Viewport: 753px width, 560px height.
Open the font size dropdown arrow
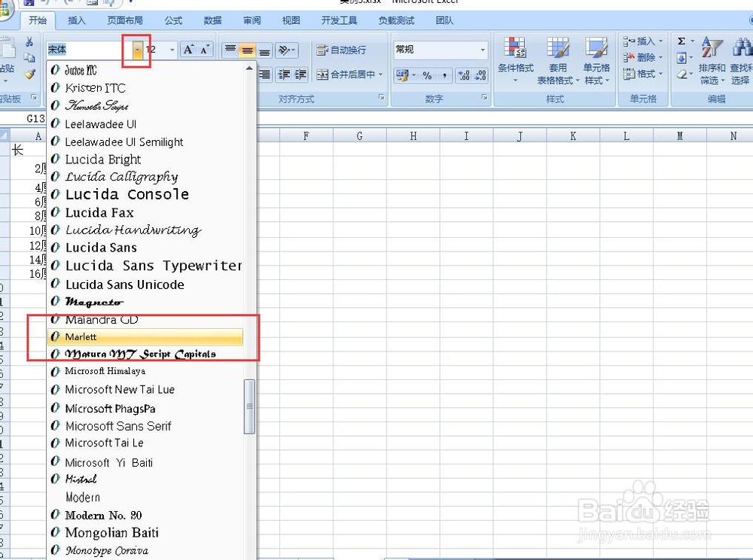pyautogui.click(x=172, y=50)
